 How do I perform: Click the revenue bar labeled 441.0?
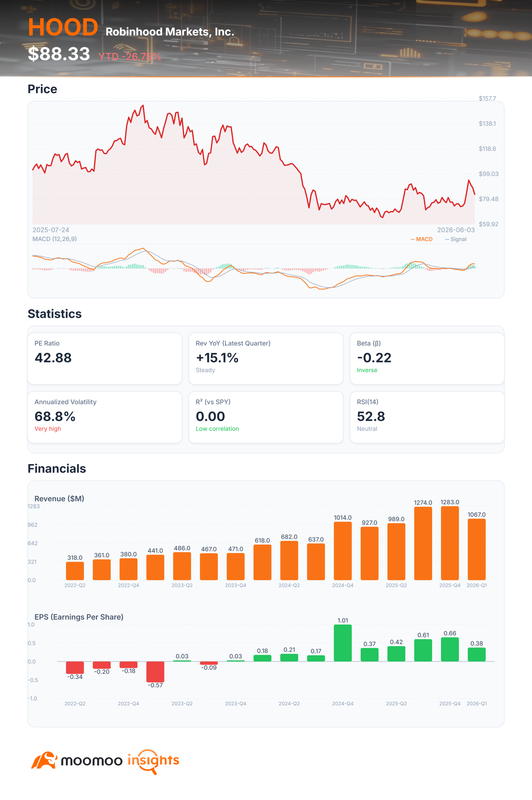(155, 567)
